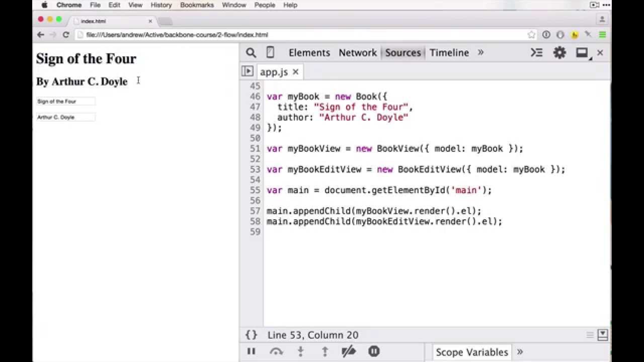644x362 pixels.
Task: Open the Apple menu
Action: tap(44, 5)
